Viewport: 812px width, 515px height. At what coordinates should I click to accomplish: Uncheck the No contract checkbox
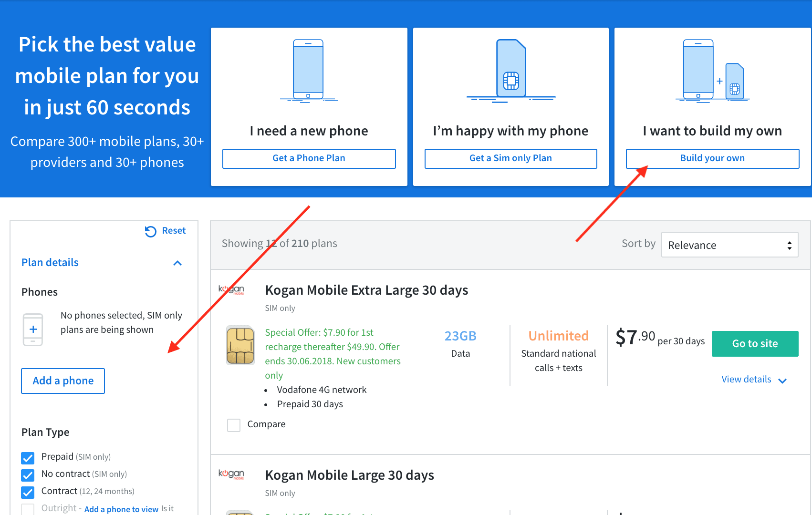click(x=28, y=475)
